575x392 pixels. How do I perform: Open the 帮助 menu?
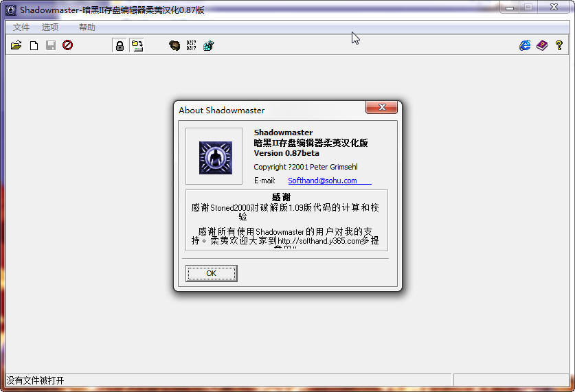click(x=87, y=27)
